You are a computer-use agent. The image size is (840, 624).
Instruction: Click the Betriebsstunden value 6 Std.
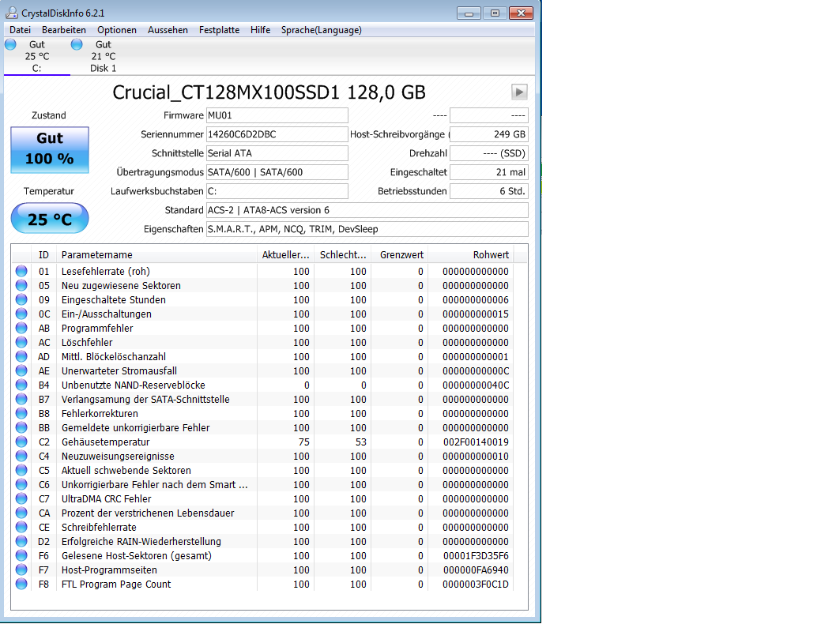click(x=489, y=191)
